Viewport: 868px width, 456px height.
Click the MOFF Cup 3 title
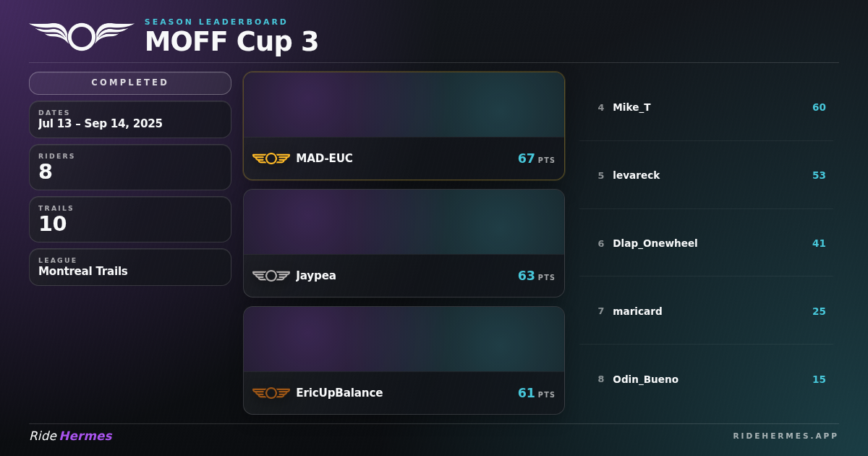[x=231, y=41]
